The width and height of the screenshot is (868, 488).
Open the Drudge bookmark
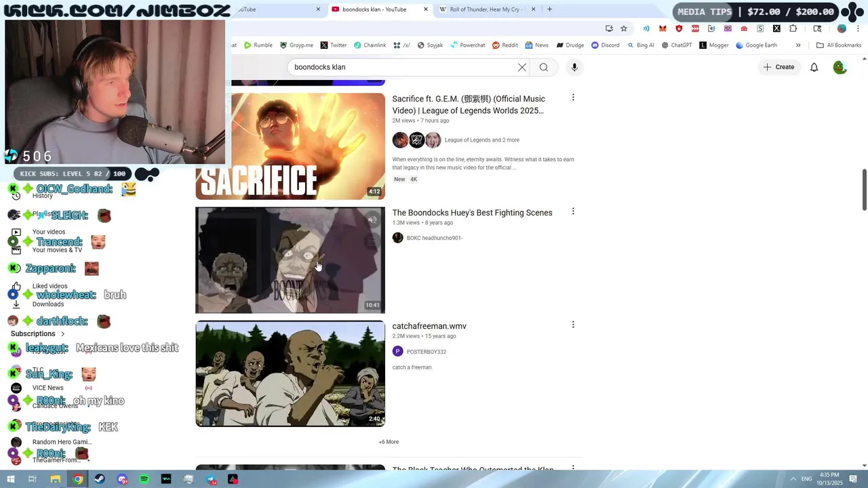(570, 45)
